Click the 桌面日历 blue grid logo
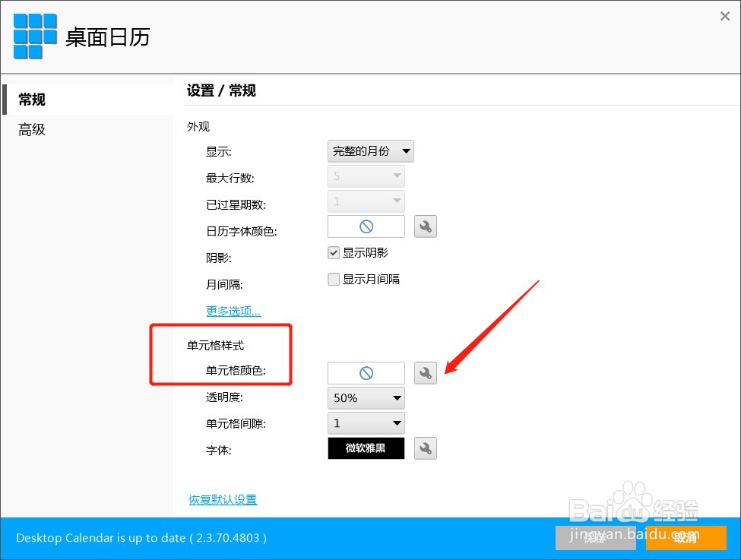Screen dimensions: 741x560 pos(33,35)
